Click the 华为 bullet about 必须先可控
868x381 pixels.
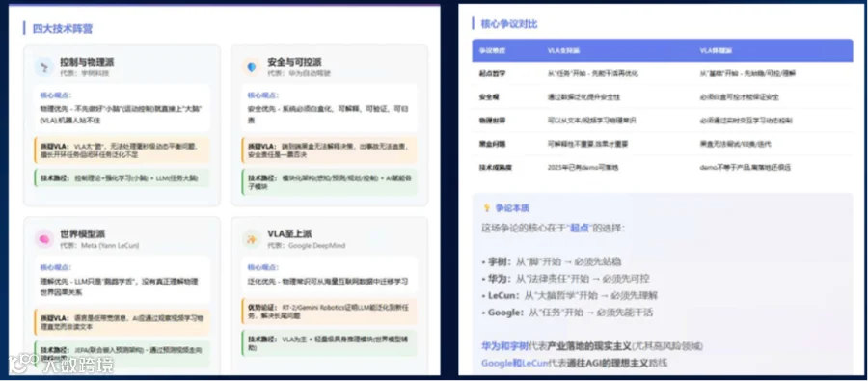point(565,278)
